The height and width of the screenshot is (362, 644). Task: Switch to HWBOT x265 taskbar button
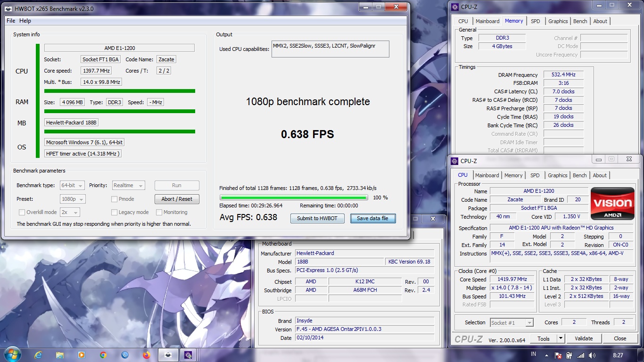pyautogui.click(x=168, y=355)
